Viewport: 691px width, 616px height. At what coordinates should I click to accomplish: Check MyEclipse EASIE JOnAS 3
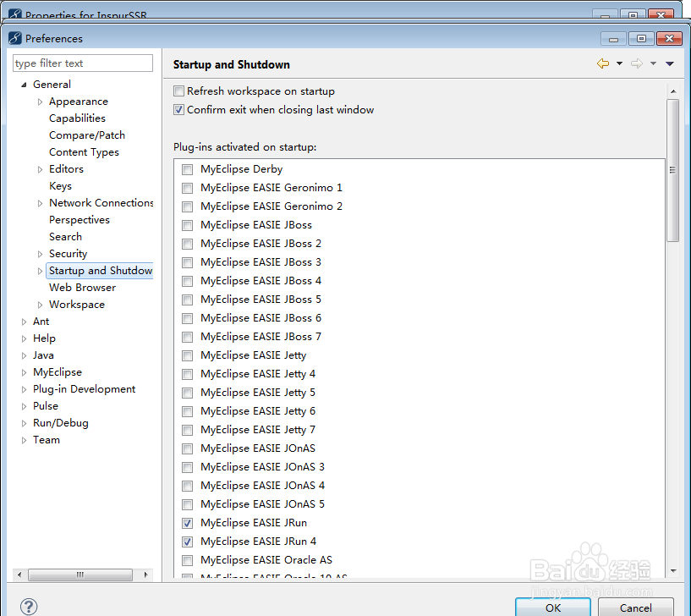tap(187, 467)
